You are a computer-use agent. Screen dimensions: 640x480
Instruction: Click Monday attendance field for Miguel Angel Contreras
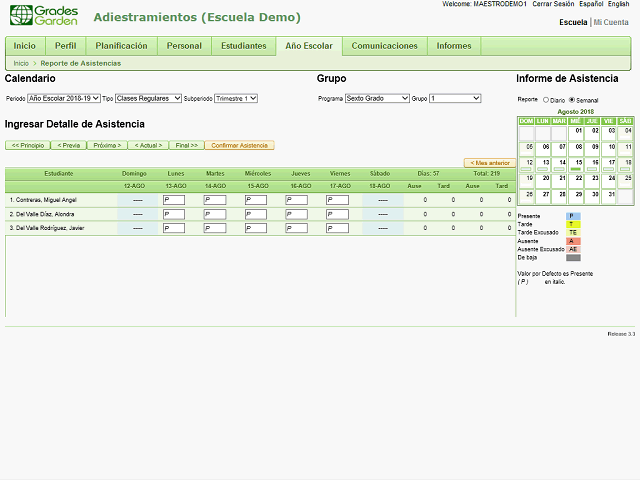tap(174, 200)
